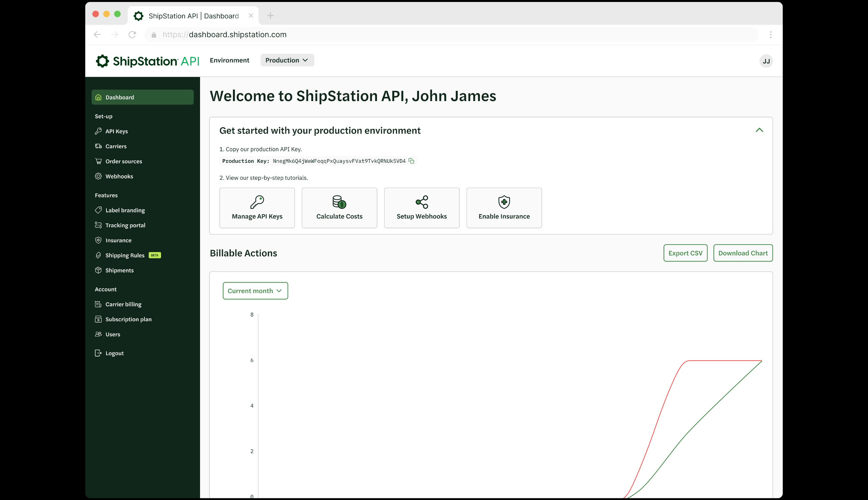
Task: Open API Keys page from sidebar
Action: (116, 131)
